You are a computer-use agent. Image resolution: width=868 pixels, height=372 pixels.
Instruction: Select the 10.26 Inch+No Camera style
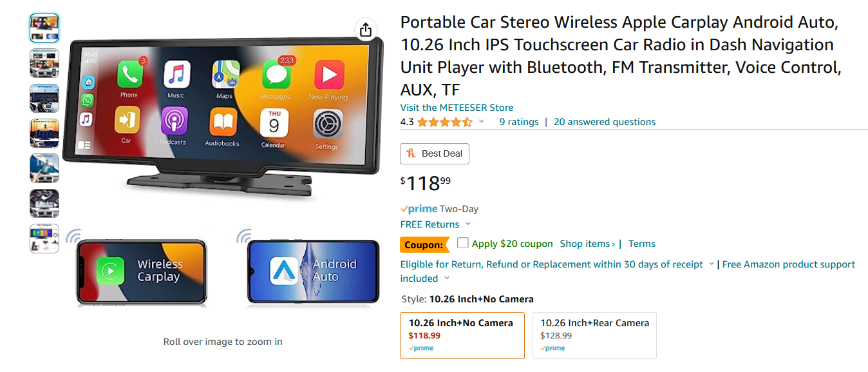462,335
